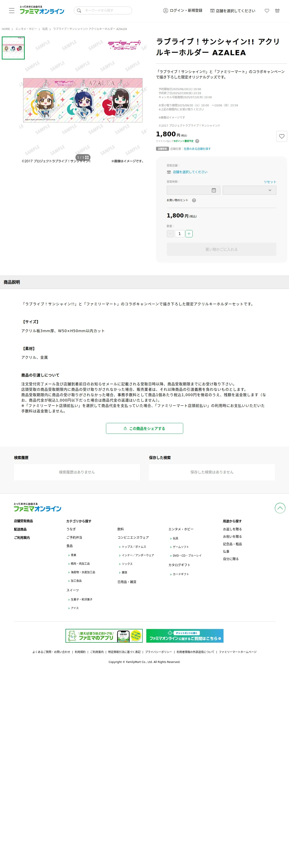
Task: Open login or new registration
Action: pos(183,10)
